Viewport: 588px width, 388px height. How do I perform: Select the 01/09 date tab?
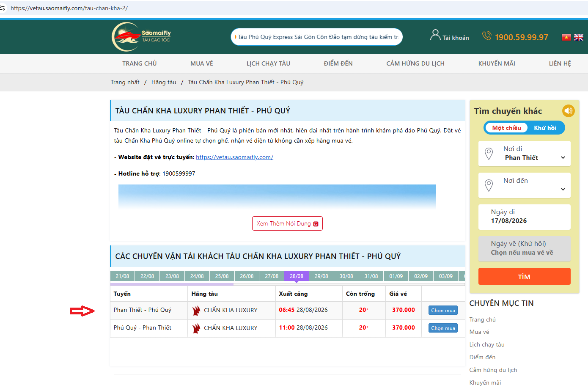pos(396,276)
